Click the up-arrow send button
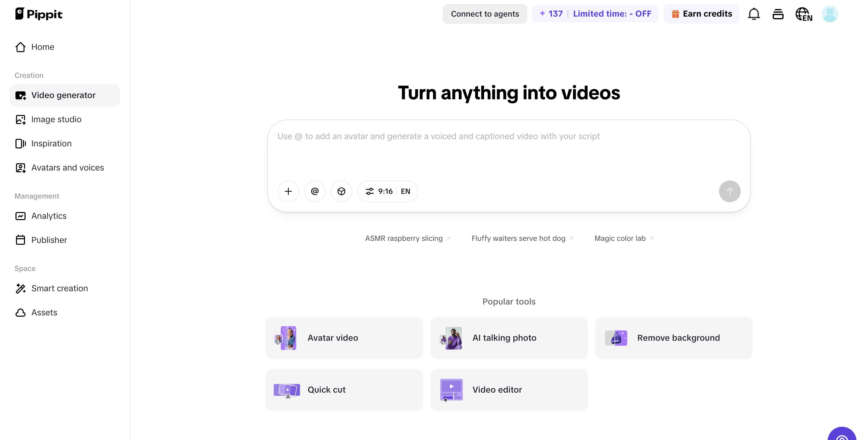Image resolution: width=868 pixels, height=440 pixels. coord(730,192)
